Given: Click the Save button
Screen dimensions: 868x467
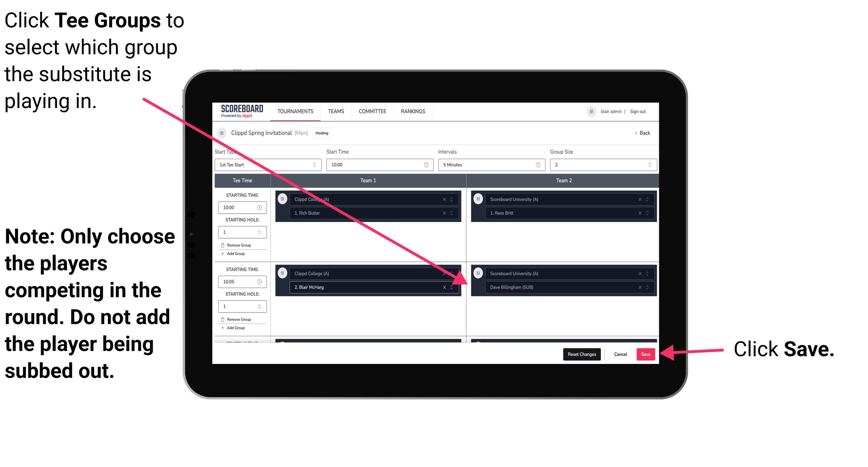Looking at the screenshot, I should tap(646, 353).
